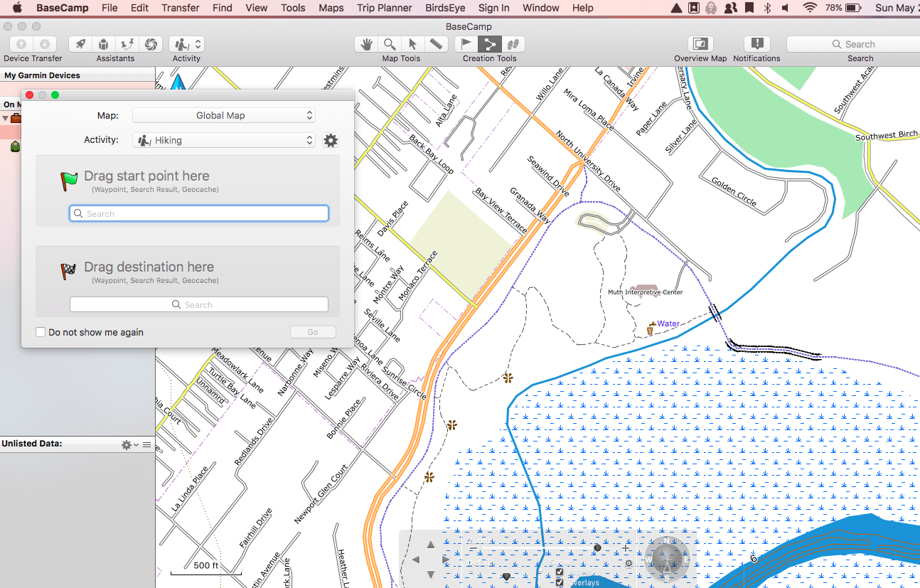The image size is (920, 588).
Task: Select the Hand pan map tool
Action: tap(367, 44)
